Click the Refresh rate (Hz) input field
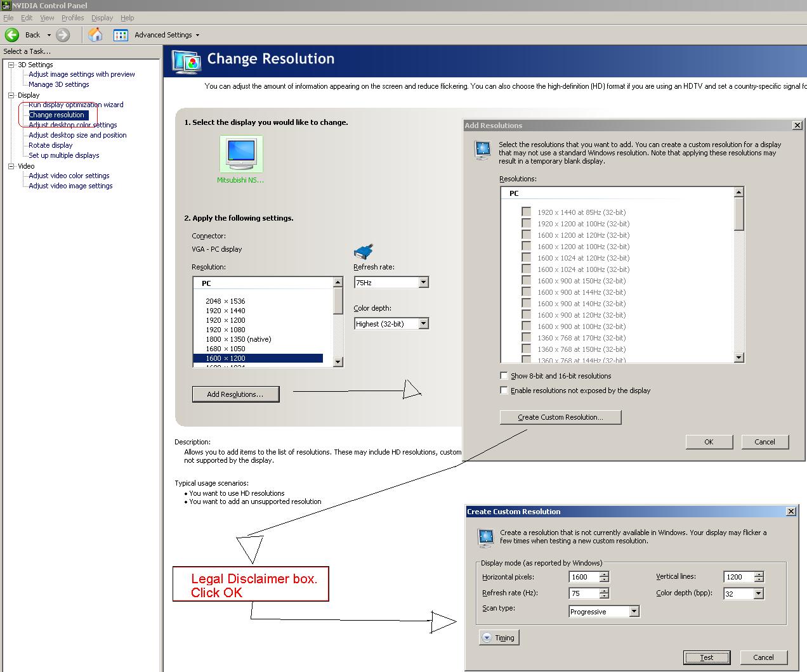This screenshot has width=807, height=672. coord(584,593)
